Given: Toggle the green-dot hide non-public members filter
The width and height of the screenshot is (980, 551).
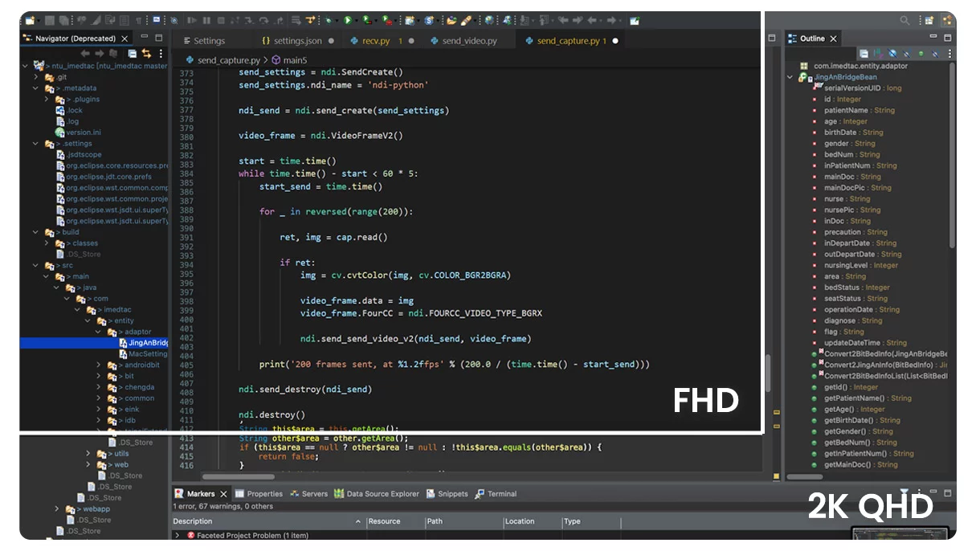Looking at the screenshot, I should tap(921, 54).
